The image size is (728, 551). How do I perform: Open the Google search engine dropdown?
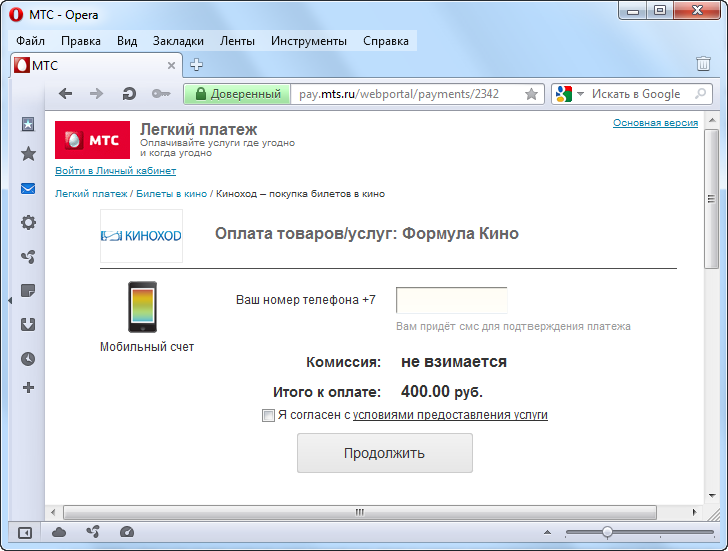(580, 94)
